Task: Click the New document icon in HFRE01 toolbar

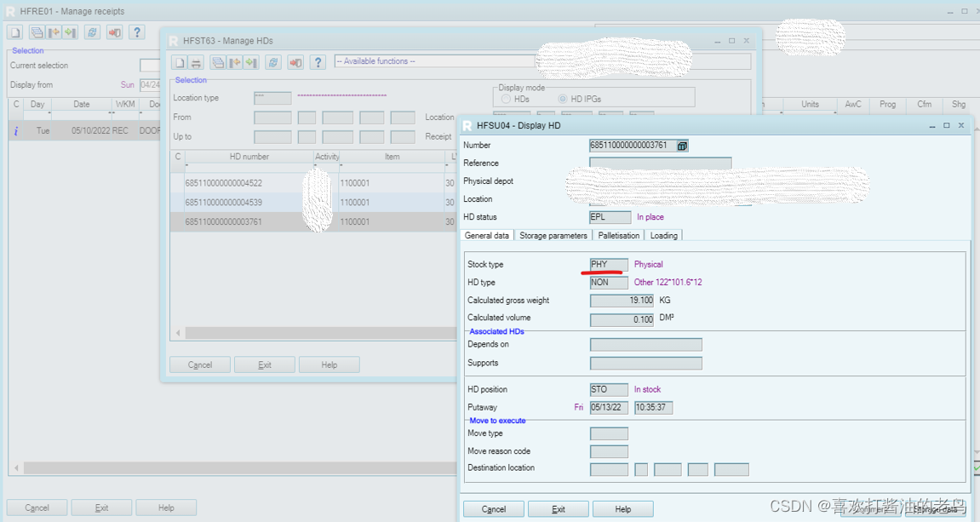Action: point(14,32)
